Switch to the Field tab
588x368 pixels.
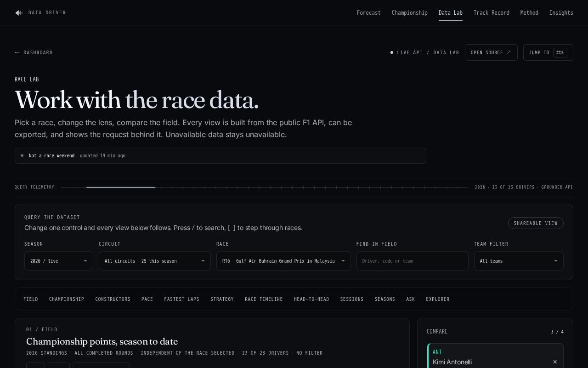point(31,299)
